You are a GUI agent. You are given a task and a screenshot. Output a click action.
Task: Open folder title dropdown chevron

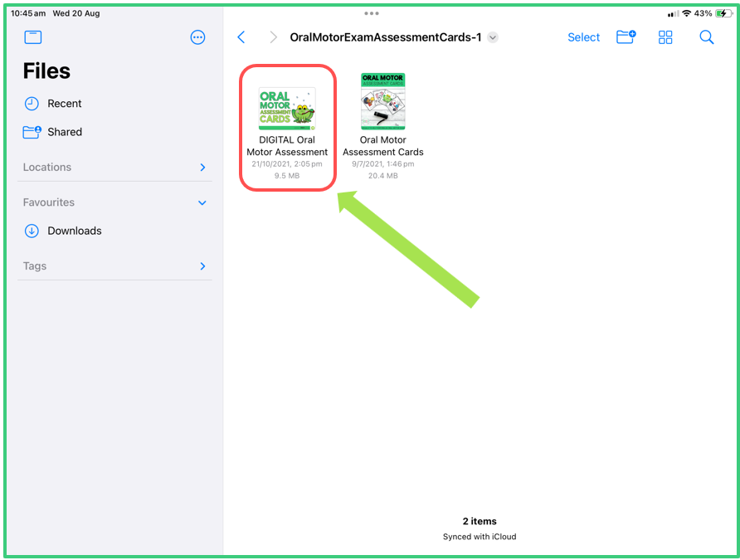point(493,37)
